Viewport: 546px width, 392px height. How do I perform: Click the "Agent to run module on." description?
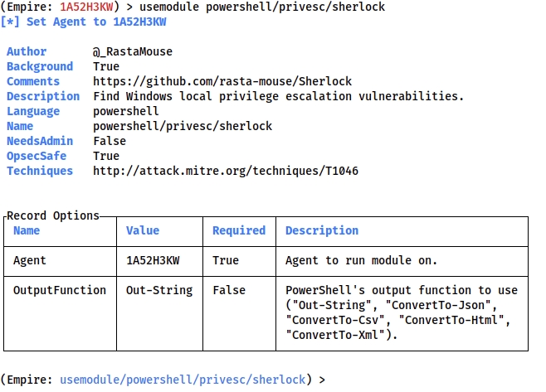tap(361, 260)
